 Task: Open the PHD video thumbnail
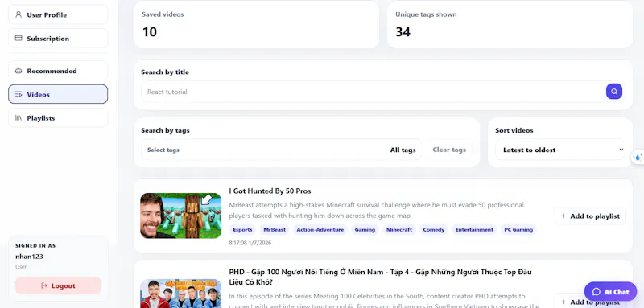tap(180, 294)
